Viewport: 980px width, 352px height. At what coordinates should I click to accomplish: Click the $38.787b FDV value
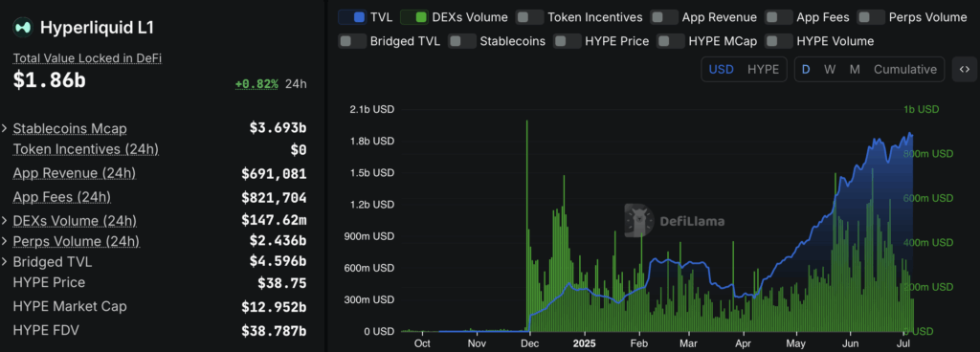point(274,331)
